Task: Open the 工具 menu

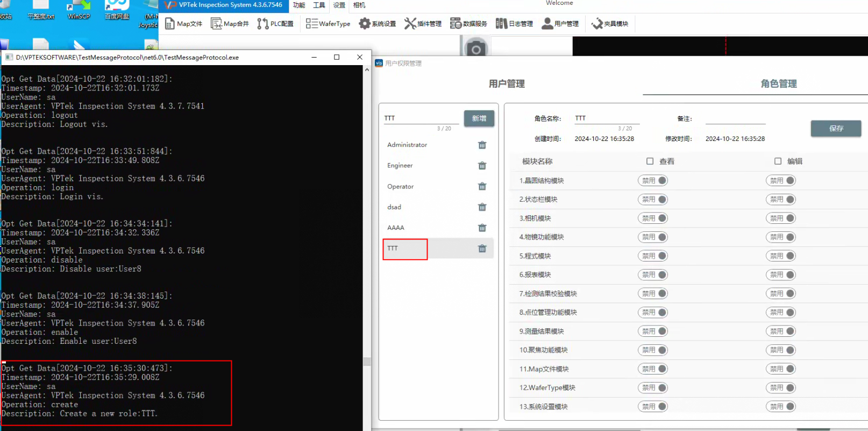Action: pyautogui.click(x=319, y=5)
